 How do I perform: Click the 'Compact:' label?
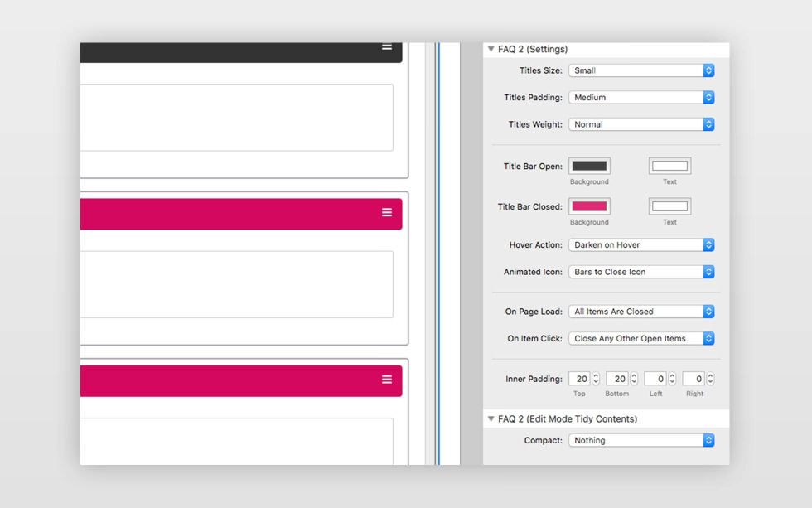pyautogui.click(x=544, y=441)
